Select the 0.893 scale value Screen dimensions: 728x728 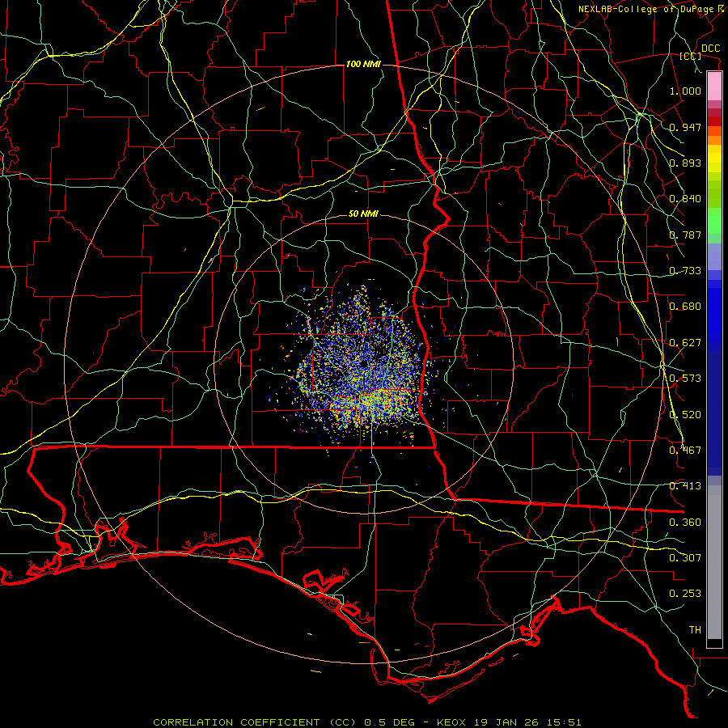[685, 163]
